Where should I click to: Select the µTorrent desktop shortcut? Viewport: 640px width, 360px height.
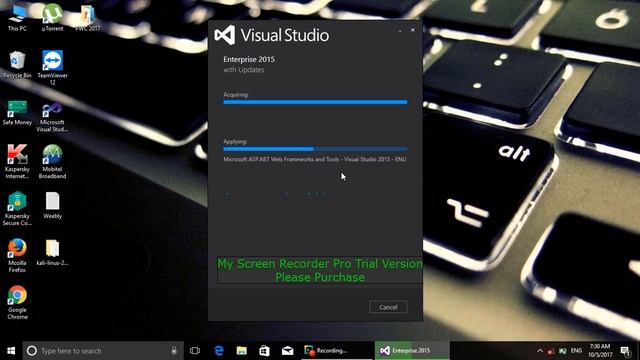click(x=52, y=18)
